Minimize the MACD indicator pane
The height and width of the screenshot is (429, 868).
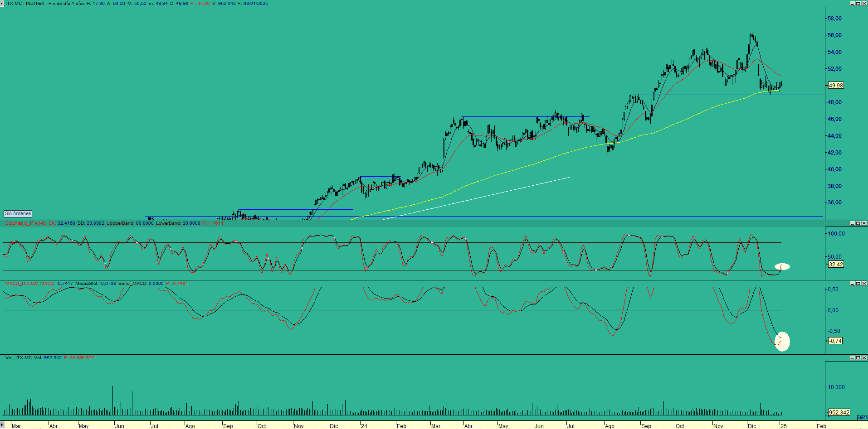pyautogui.click(x=852, y=283)
